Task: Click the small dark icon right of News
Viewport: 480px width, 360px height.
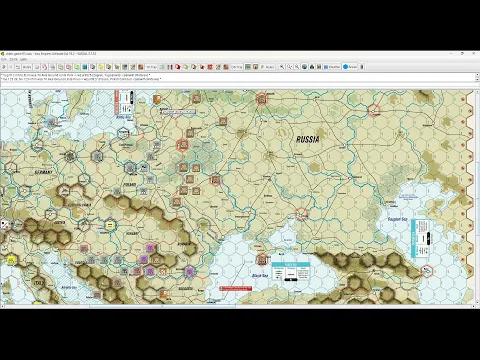Action: pyautogui.click(x=362, y=67)
